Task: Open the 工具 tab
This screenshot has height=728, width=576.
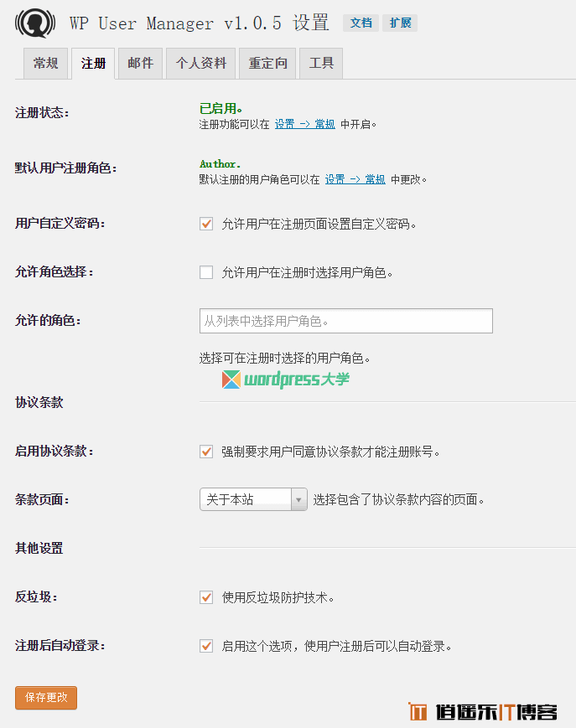Action: 321,64
